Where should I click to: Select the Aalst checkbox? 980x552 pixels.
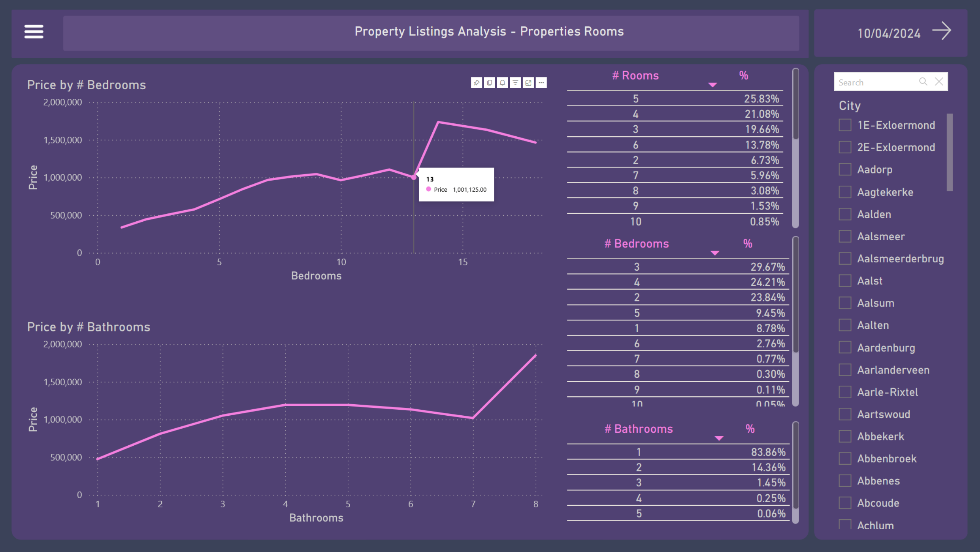(845, 281)
